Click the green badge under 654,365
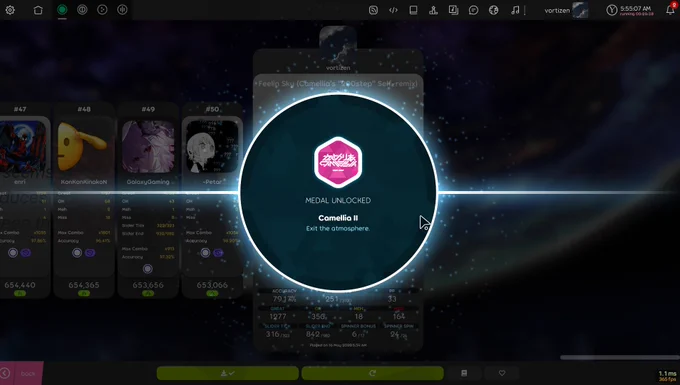Viewport: 680px width, 385px height. (84, 294)
